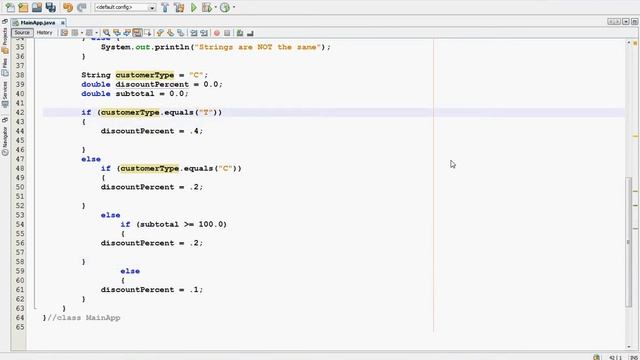Click discountPercent = .1 line
The height and width of the screenshot is (360, 640).
[152, 289]
